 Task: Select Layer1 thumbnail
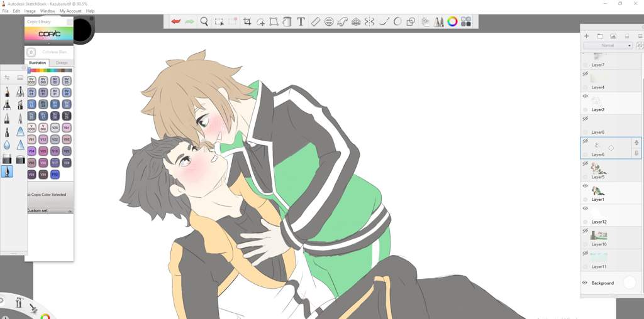(597, 190)
